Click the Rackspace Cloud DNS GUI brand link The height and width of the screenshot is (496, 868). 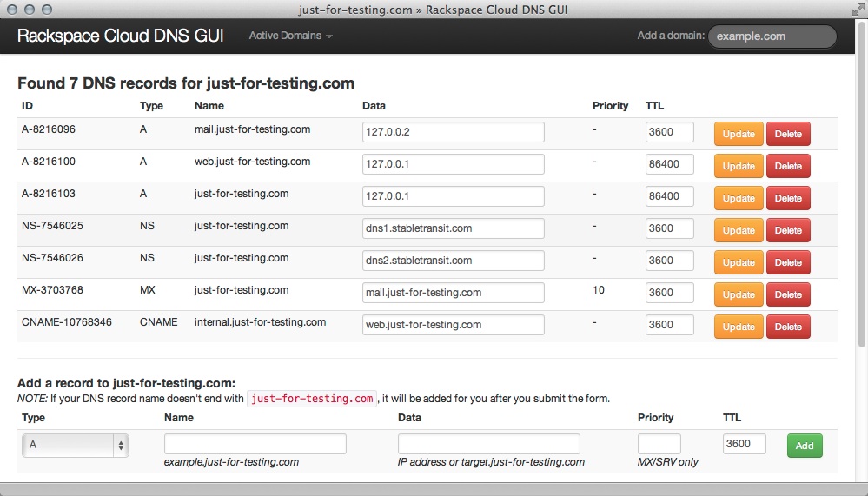(x=120, y=36)
